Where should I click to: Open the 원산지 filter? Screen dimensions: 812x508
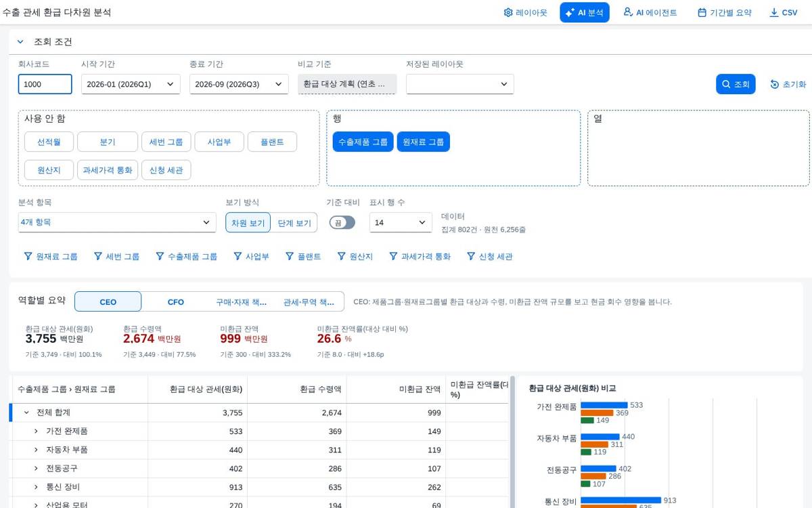click(355, 257)
